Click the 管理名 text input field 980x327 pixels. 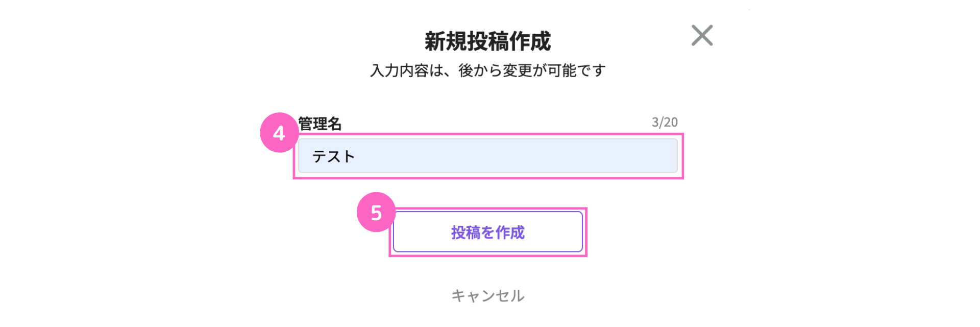[487, 156]
